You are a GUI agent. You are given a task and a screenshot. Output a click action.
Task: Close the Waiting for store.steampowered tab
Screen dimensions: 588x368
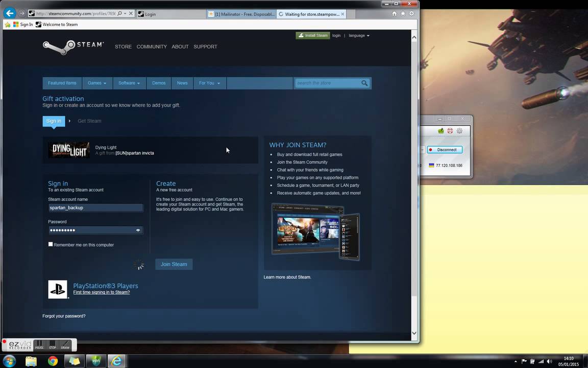[x=343, y=14]
